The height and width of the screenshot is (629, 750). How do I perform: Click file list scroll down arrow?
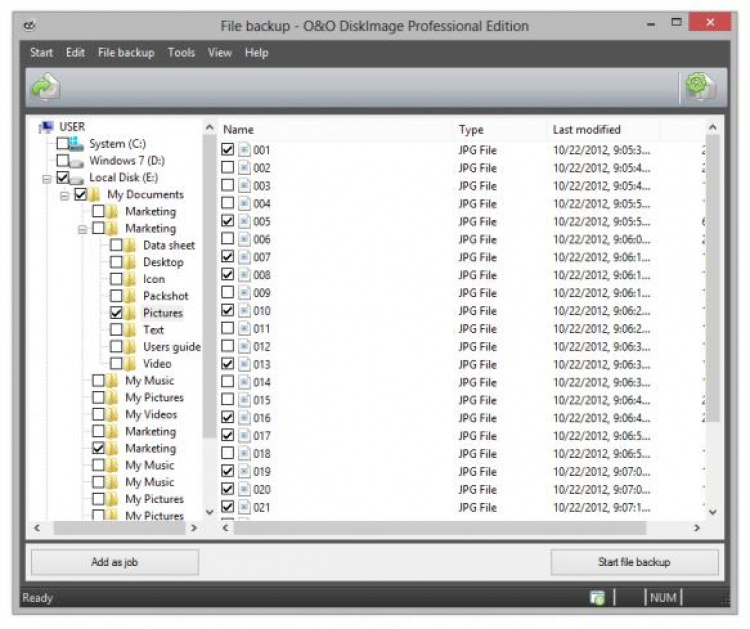pos(713,512)
